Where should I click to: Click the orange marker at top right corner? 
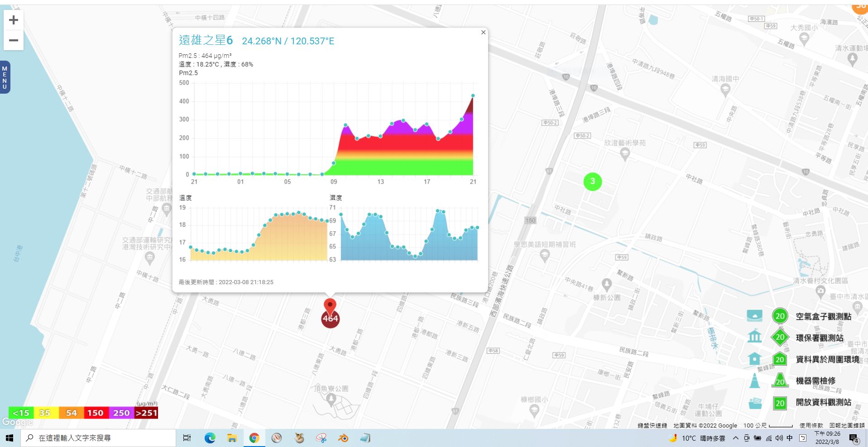click(860, 7)
